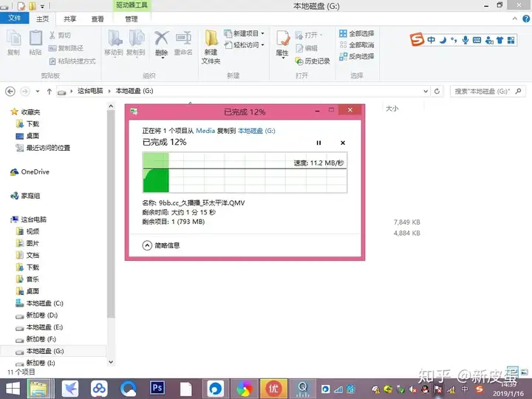The height and width of the screenshot is (399, 532).
Task: Switch to the Manage ribbon tab
Action: click(x=132, y=19)
